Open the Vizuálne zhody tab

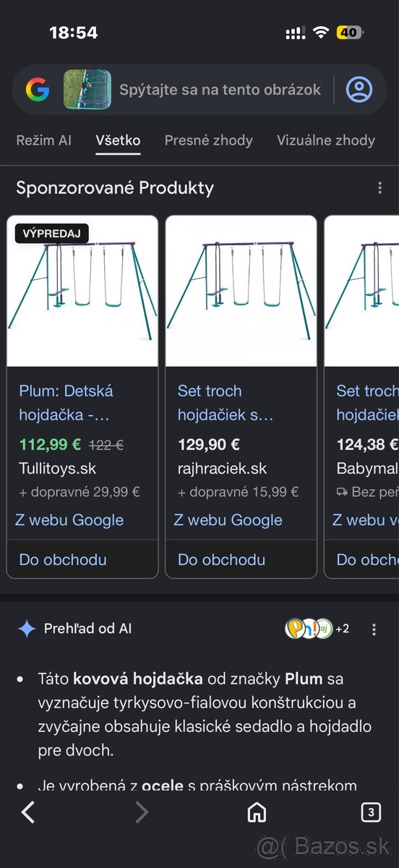click(326, 140)
